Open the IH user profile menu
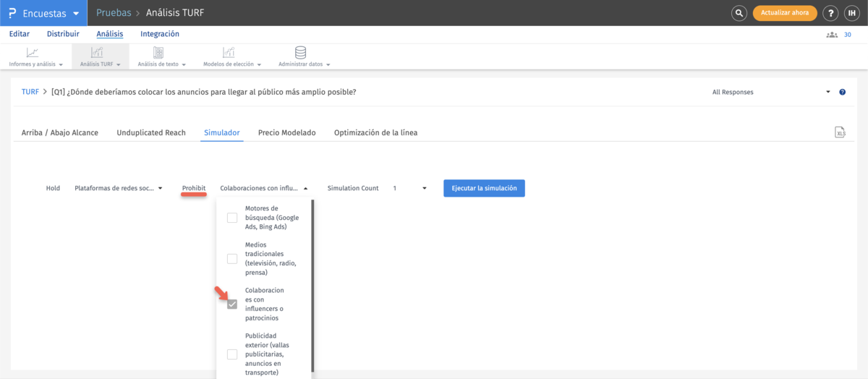 tap(854, 13)
